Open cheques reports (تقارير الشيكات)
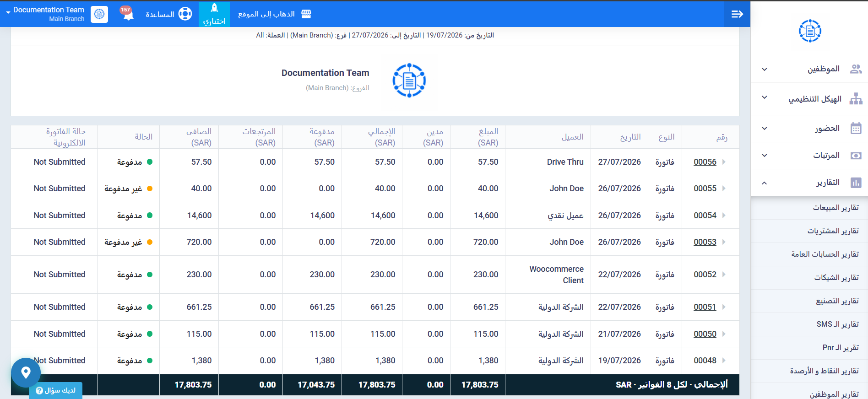The height and width of the screenshot is (399, 868). (x=836, y=278)
